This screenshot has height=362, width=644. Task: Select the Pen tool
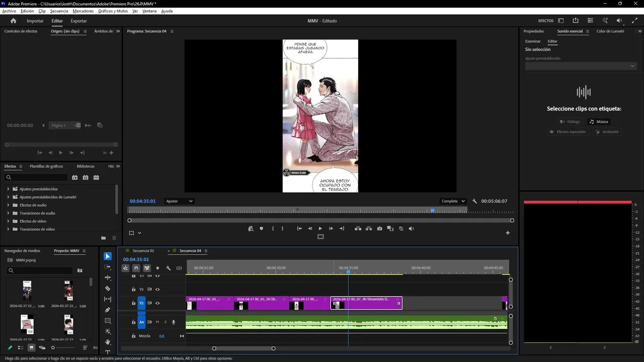(x=108, y=310)
